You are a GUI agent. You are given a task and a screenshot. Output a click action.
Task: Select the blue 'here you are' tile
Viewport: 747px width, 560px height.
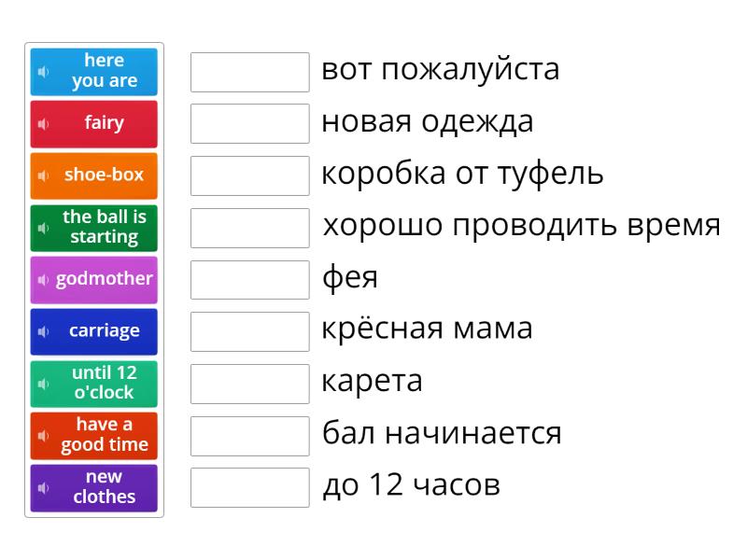pyautogui.click(x=103, y=72)
